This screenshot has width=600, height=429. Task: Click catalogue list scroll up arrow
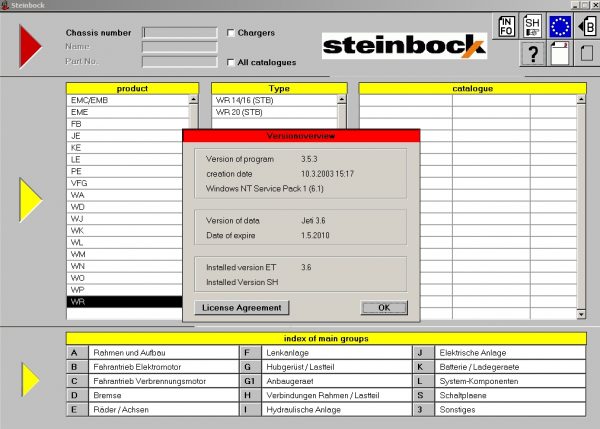(x=581, y=100)
